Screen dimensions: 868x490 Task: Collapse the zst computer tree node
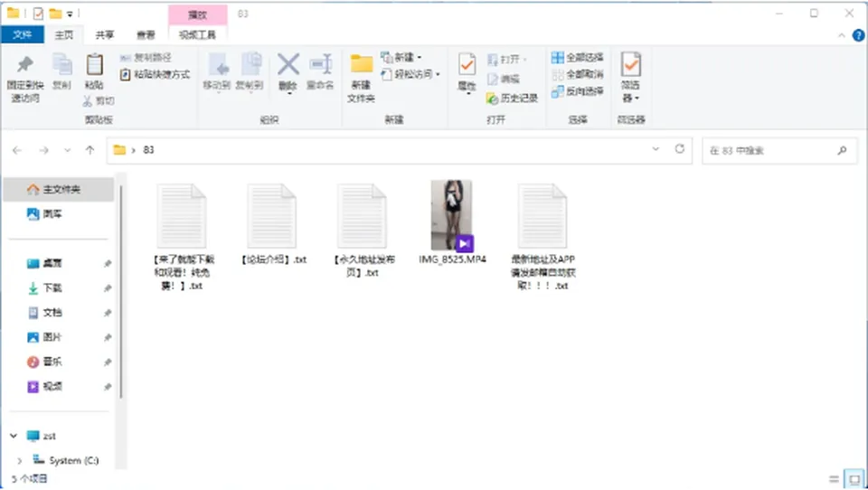point(14,436)
